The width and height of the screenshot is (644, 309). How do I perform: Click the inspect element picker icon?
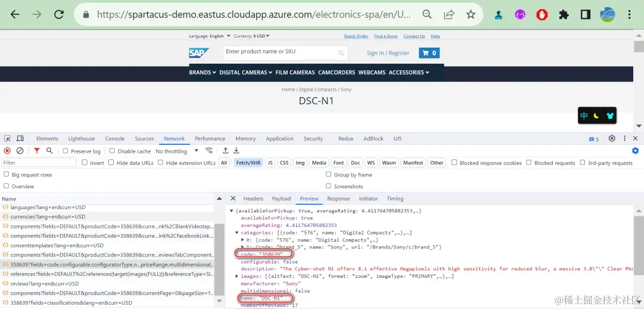pyautogui.click(x=7, y=138)
